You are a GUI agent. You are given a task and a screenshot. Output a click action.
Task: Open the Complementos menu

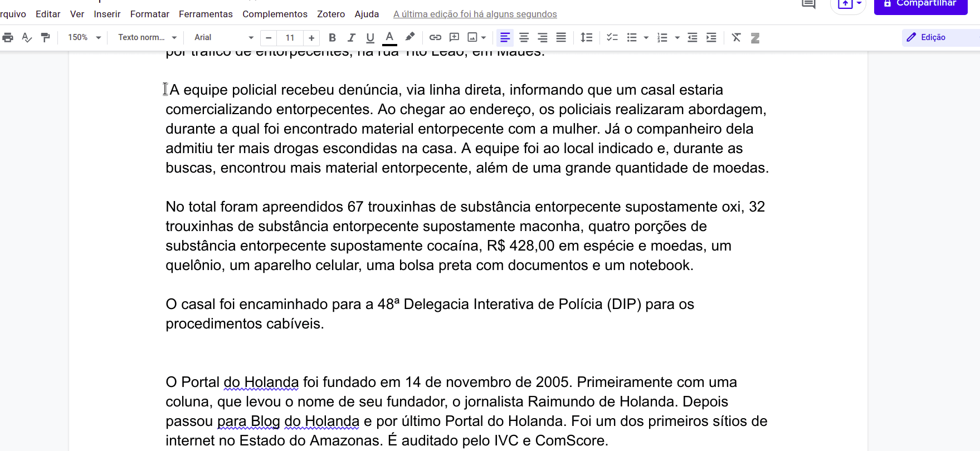[275, 14]
